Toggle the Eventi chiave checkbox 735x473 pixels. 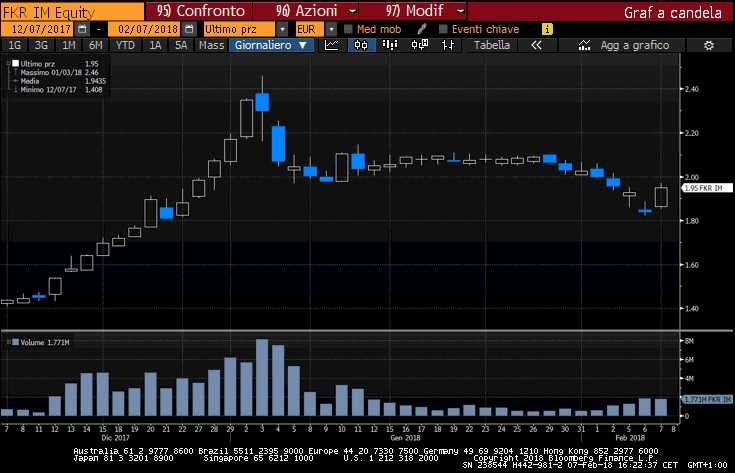click(441, 29)
